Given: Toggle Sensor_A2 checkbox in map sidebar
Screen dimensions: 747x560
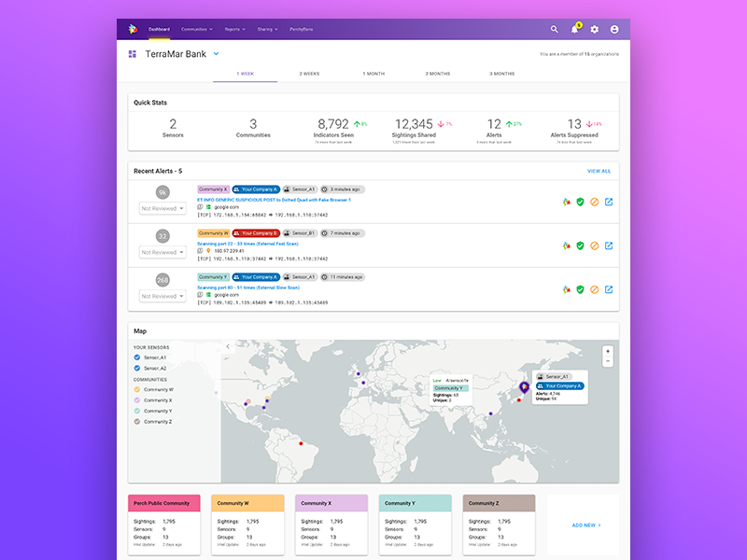Looking at the screenshot, I should (x=137, y=368).
